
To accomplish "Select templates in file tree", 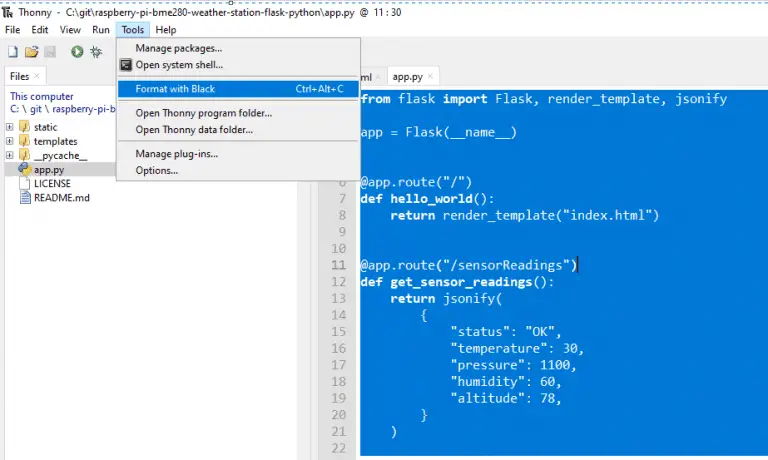I will pos(55,141).
